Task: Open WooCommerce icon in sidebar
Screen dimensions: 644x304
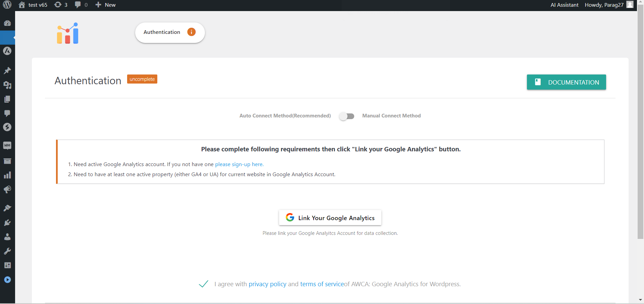Action: [x=7, y=145]
